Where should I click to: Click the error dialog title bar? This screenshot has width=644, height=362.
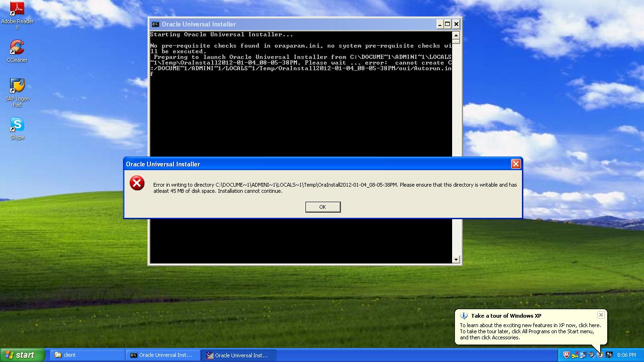point(323,164)
